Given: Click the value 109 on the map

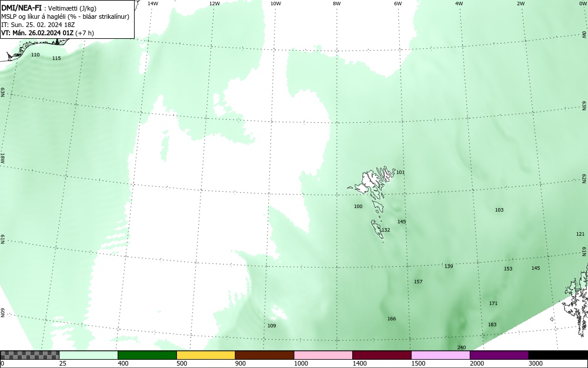Looking at the screenshot, I should click(x=272, y=326).
